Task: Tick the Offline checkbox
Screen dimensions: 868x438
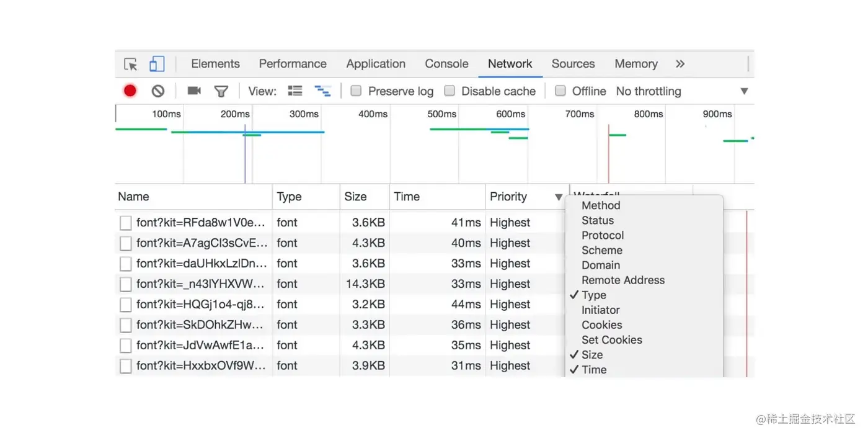Action: pos(560,91)
